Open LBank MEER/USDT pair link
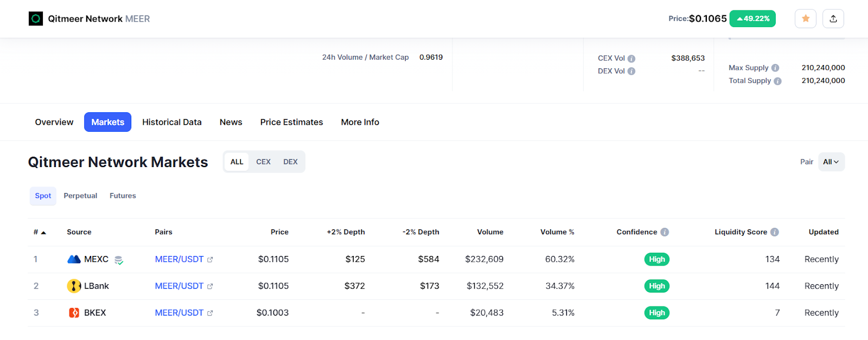Screen dimensions: 868x340 [x=179, y=286]
